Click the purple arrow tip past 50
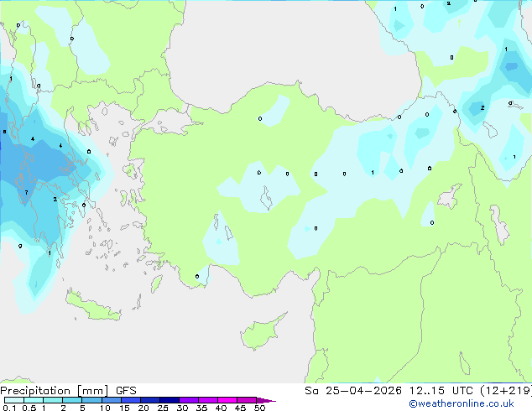 click(x=266, y=400)
